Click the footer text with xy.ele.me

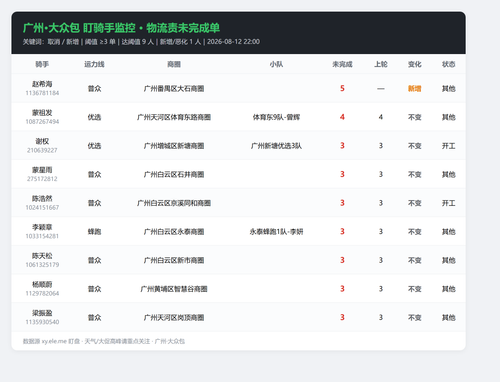(104, 341)
